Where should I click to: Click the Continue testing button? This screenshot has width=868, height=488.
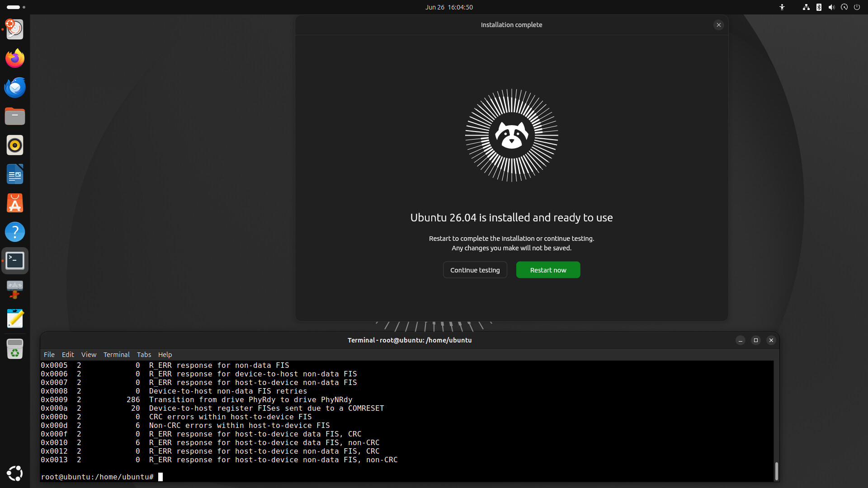click(x=475, y=270)
